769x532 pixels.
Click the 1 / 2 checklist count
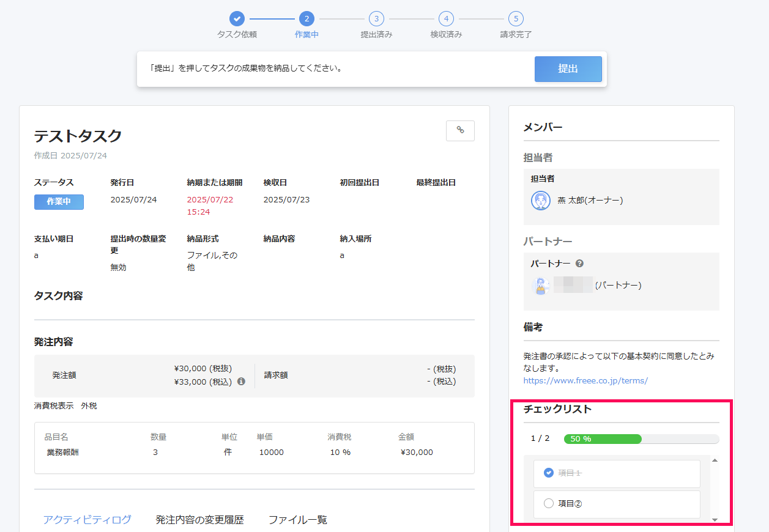540,438
